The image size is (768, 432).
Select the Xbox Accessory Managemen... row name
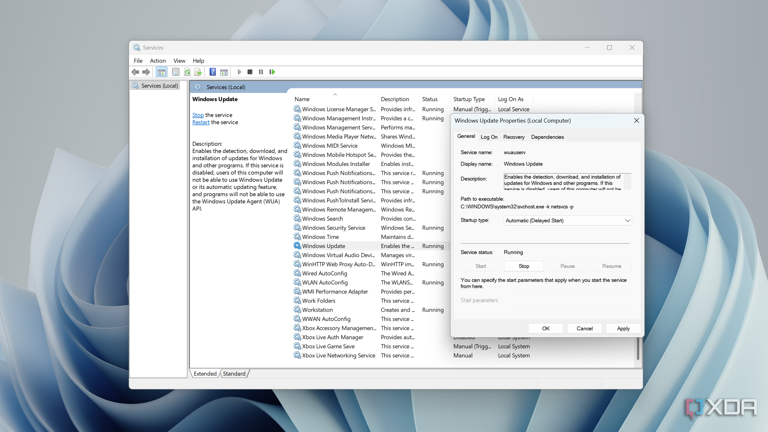(x=339, y=328)
